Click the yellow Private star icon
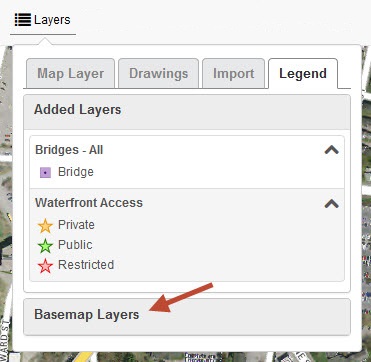 pos(45,226)
